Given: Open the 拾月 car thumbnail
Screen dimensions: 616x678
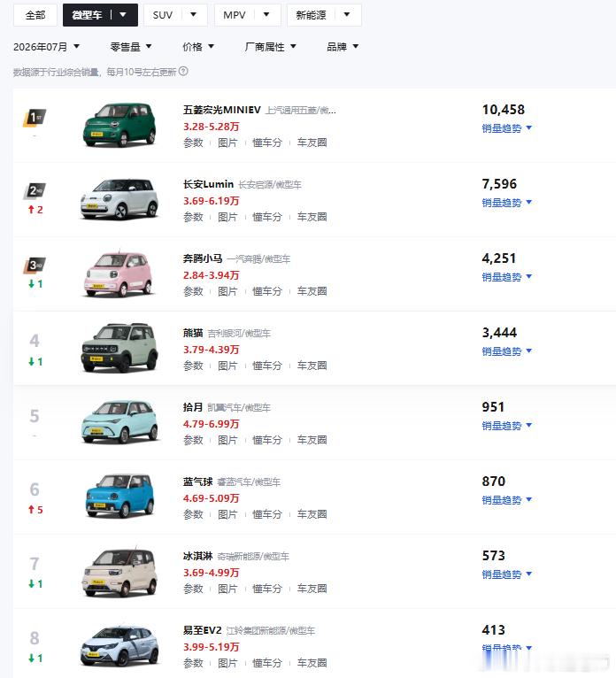Looking at the screenshot, I should pyautogui.click(x=119, y=422).
